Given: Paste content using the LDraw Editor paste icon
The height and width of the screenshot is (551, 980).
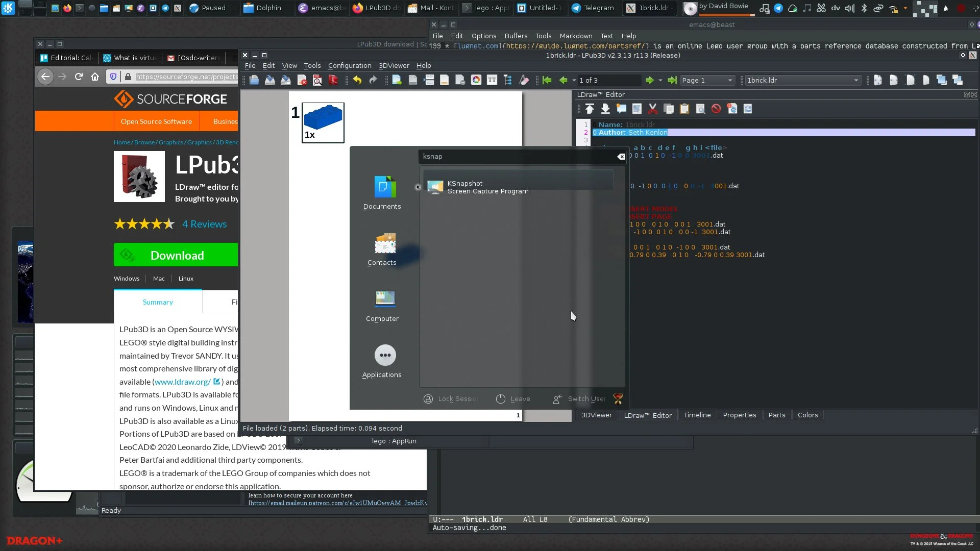Looking at the screenshot, I should click(684, 108).
